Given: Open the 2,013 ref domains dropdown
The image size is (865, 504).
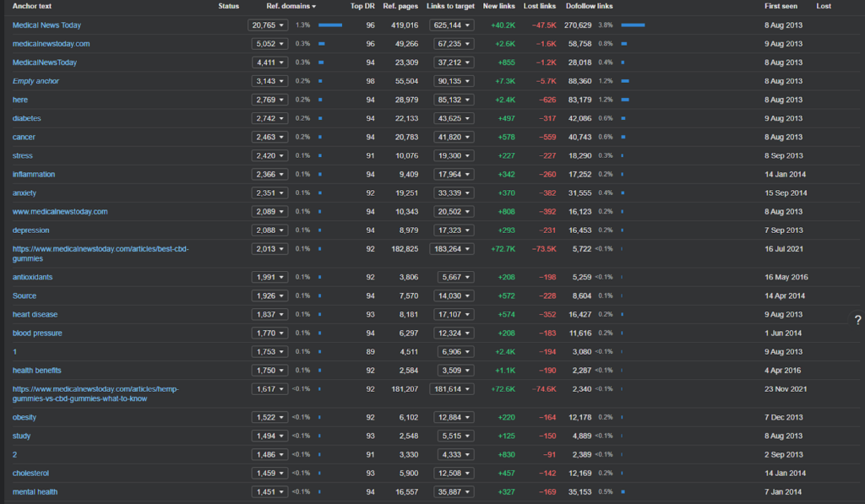Looking at the screenshot, I should 269,249.
